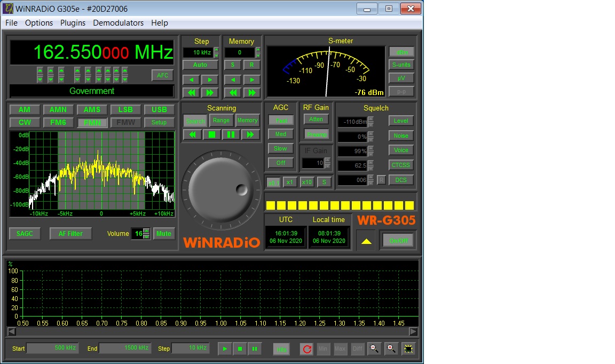Increase the Memory channel number spinner
Viewport: 615px width, 364px height.
click(x=258, y=50)
